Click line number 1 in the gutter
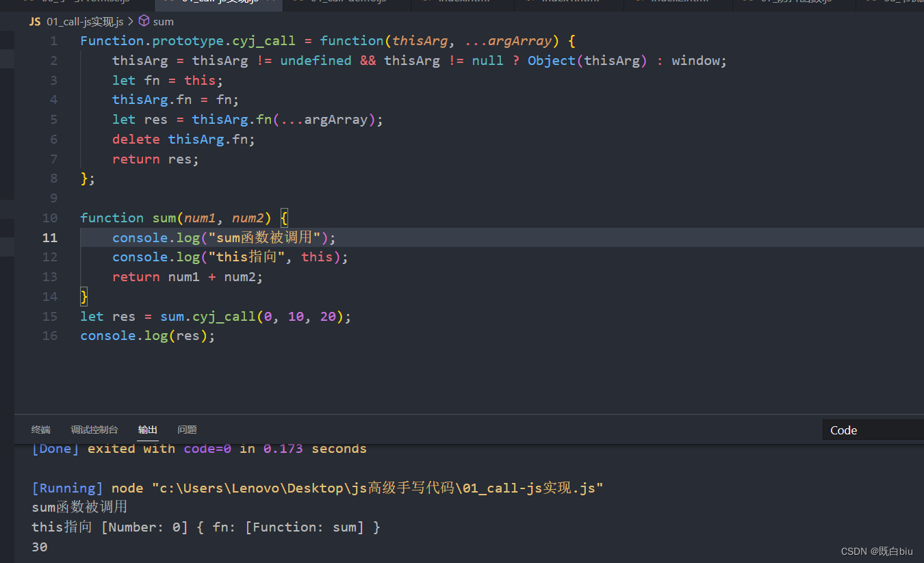The width and height of the screenshot is (924, 563). (x=53, y=41)
